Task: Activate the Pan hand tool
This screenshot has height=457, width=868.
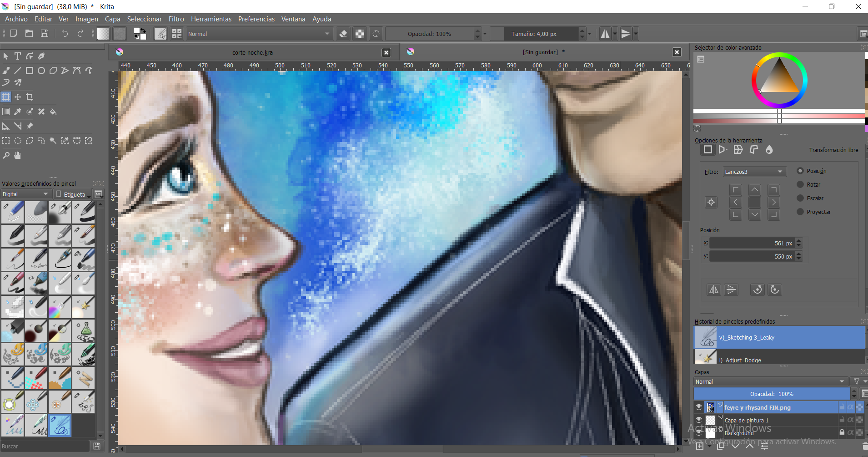Action: coord(18,155)
